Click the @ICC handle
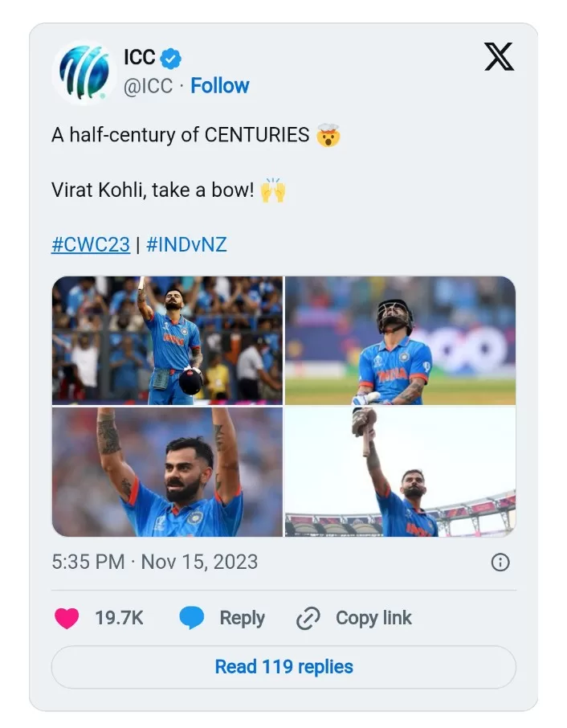The height and width of the screenshot is (728, 567). (x=148, y=86)
